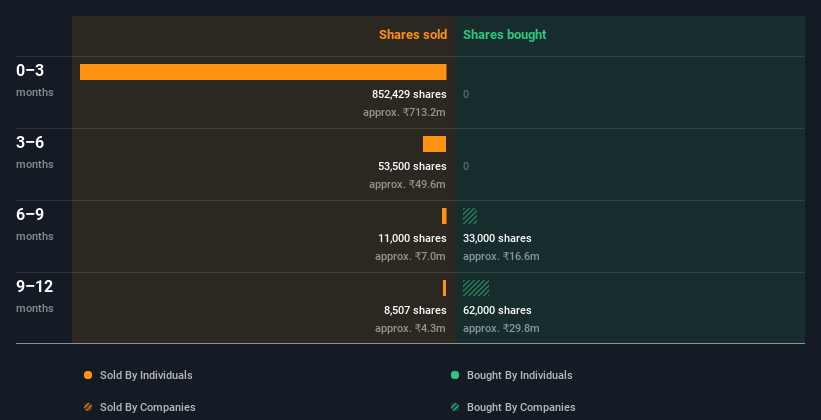Image resolution: width=821 pixels, height=420 pixels.
Task: Click the orange 0–3 months shares sold bar
Action: [x=263, y=72]
